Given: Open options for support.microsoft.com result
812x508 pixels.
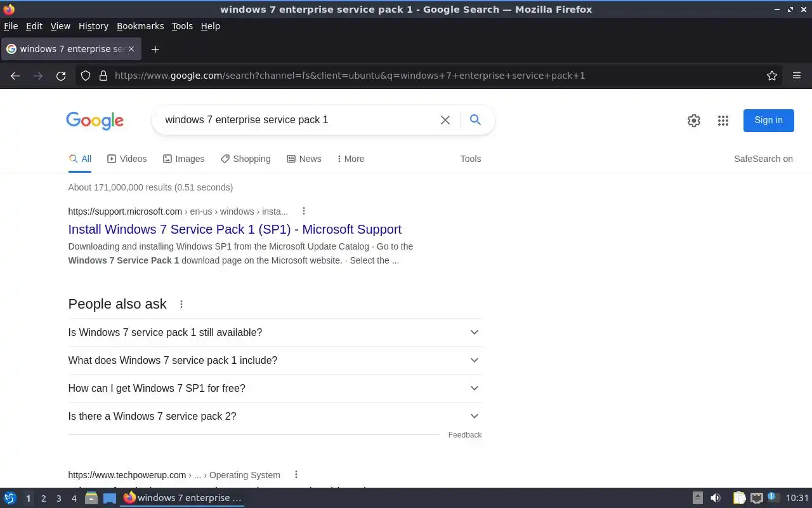Looking at the screenshot, I should [304, 211].
